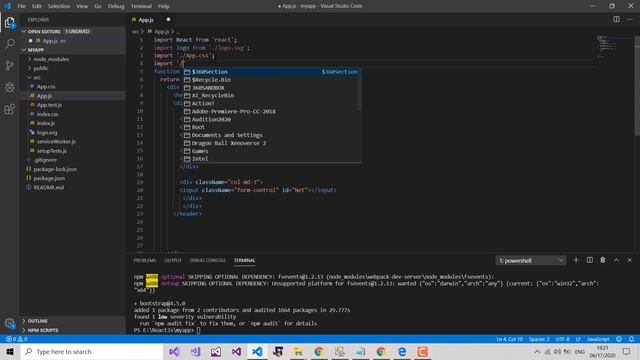Screen dimensions: 640x360
Task: Click the errors and warnings status indicator
Action: click(16, 339)
